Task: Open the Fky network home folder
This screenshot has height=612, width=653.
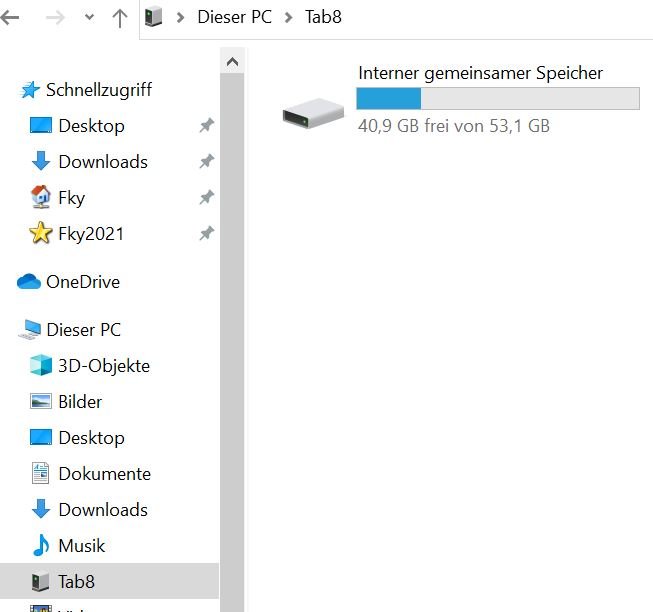Action: 71,198
